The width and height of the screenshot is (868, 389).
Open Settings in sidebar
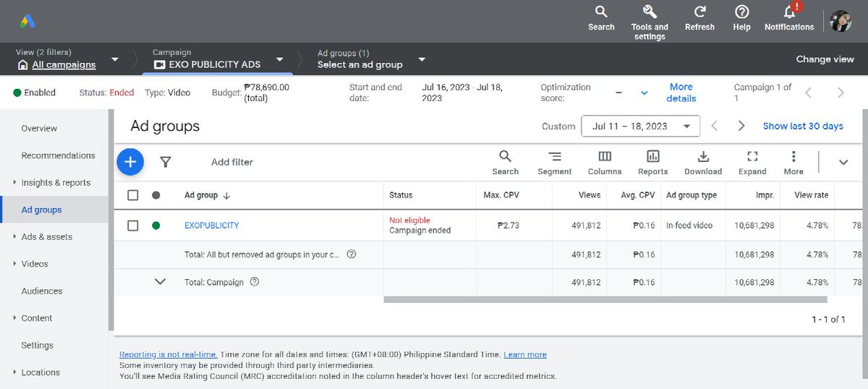38,346
